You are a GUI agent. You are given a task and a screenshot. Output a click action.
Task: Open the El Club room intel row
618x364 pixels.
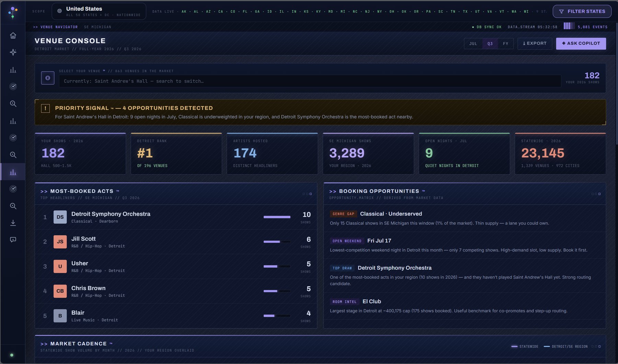(x=465, y=306)
